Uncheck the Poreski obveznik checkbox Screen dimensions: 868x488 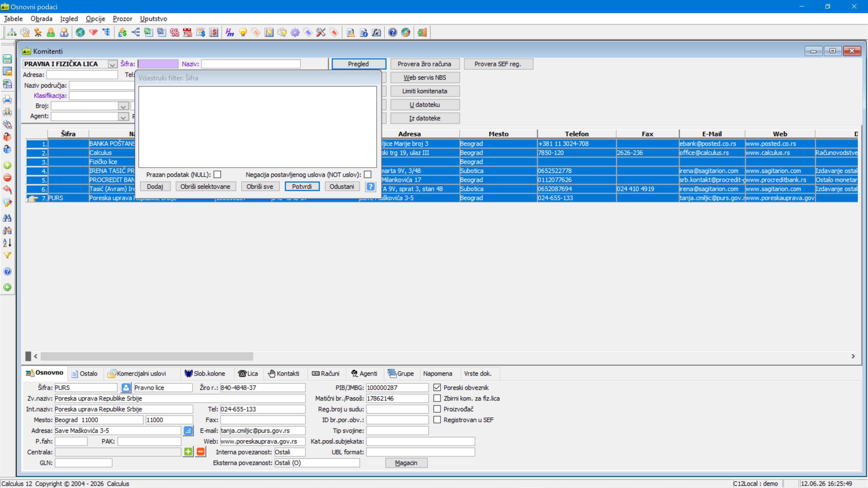(437, 387)
